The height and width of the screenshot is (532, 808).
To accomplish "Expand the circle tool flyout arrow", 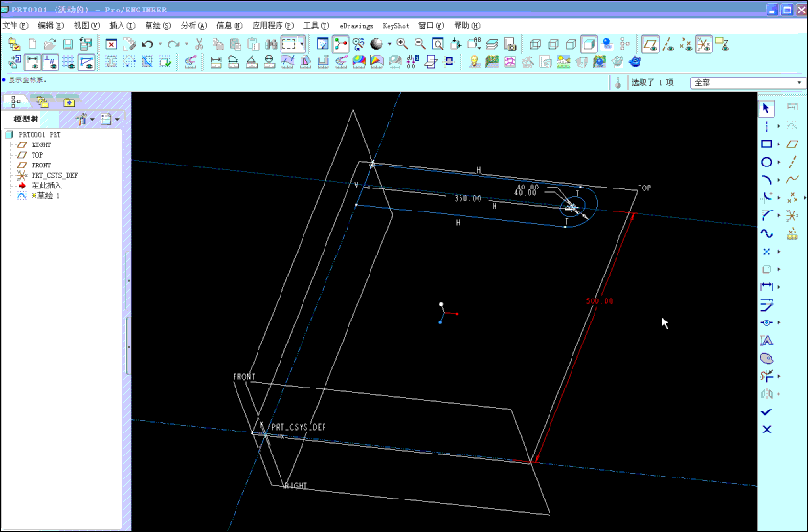I will point(779,163).
